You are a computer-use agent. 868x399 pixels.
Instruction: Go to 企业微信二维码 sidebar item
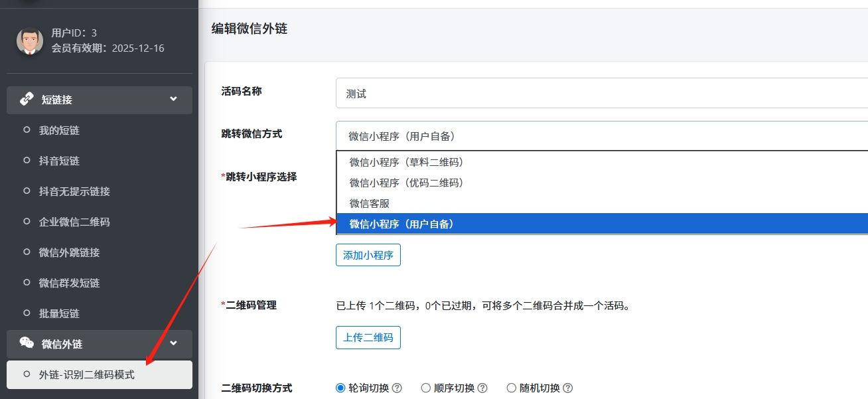coord(74,222)
